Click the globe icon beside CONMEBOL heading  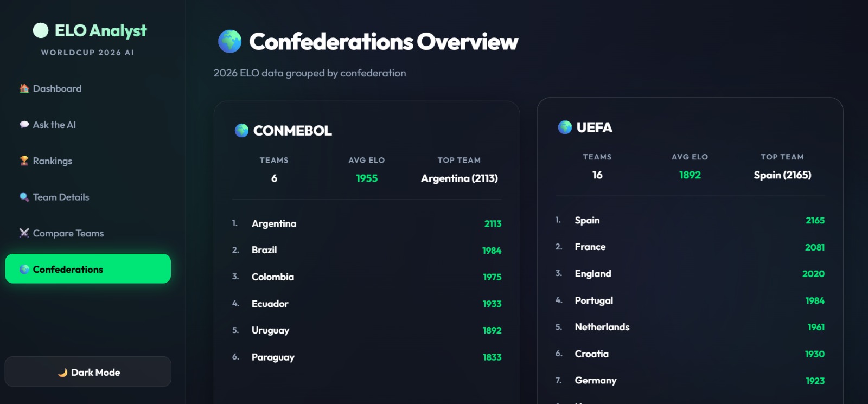[x=241, y=130]
